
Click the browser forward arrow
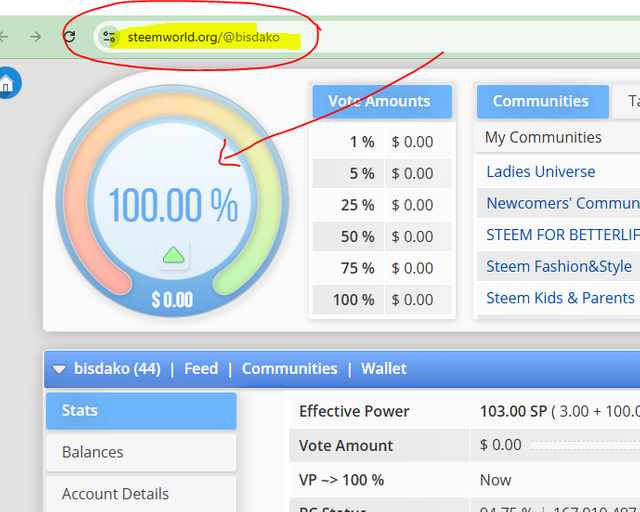pos(36,37)
